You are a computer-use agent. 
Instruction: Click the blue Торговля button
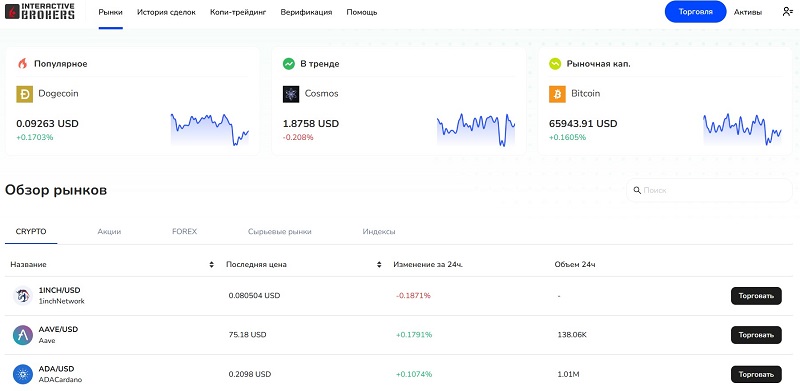coord(695,12)
